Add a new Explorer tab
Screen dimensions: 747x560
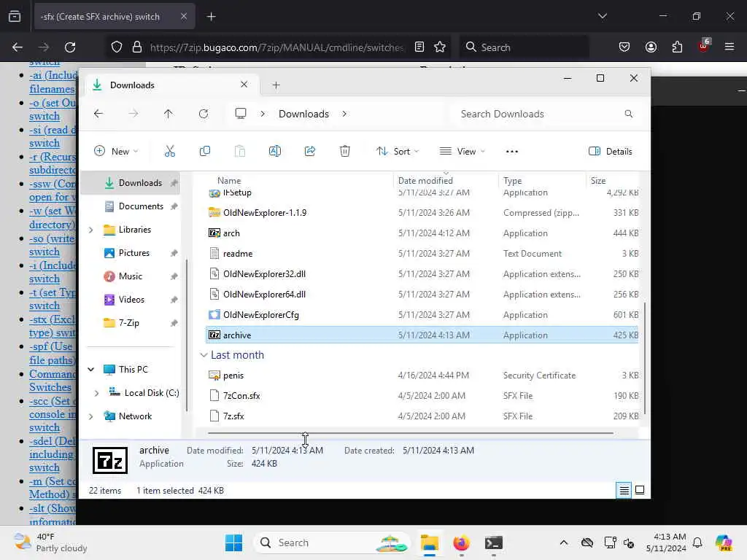pos(276,85)
